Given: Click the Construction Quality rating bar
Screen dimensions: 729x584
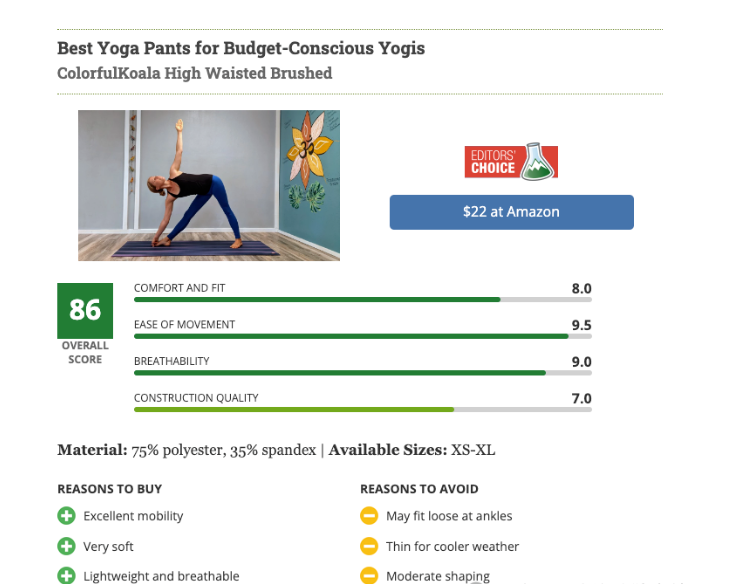Looking at the screenshot, I should [x=363, y=409].
